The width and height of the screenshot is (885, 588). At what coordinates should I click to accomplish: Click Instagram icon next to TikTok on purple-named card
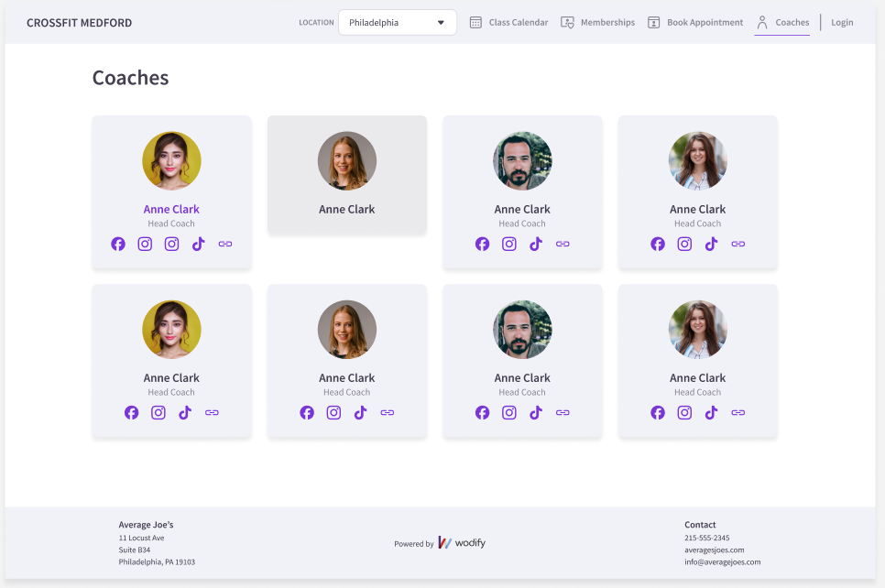[x=171, y=244]
